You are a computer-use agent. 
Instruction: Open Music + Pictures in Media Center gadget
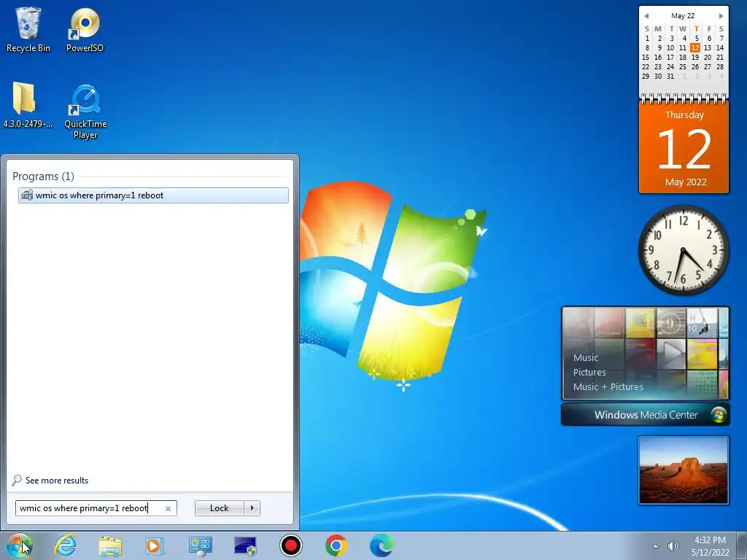point(608,387)
